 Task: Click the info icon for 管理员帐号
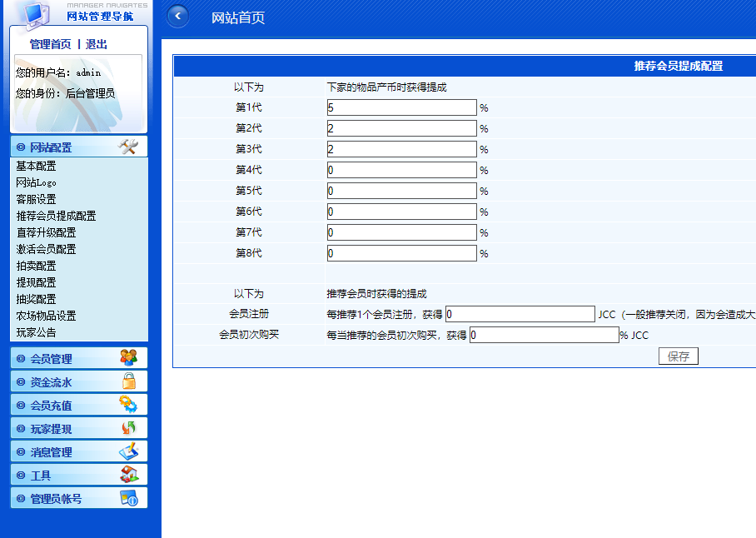(128, 498)
